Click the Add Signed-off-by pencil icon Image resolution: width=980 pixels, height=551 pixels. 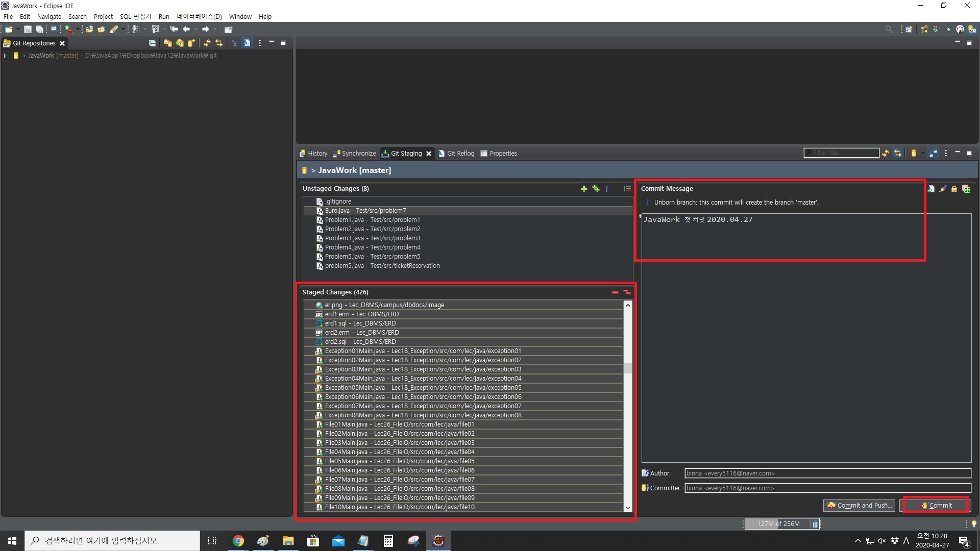pyautogui.click(x=942, y=189)
